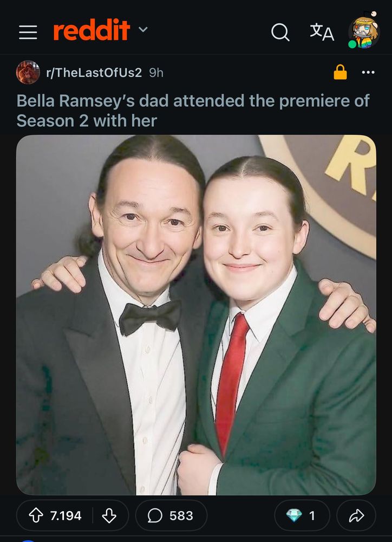View the post photo full size
The image size is (392, 542).
pyautogui.click(x=196, y=315)
